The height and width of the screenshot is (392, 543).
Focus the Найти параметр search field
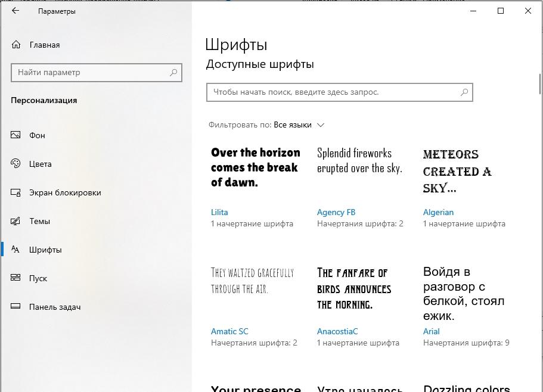(x=97, y=73)
